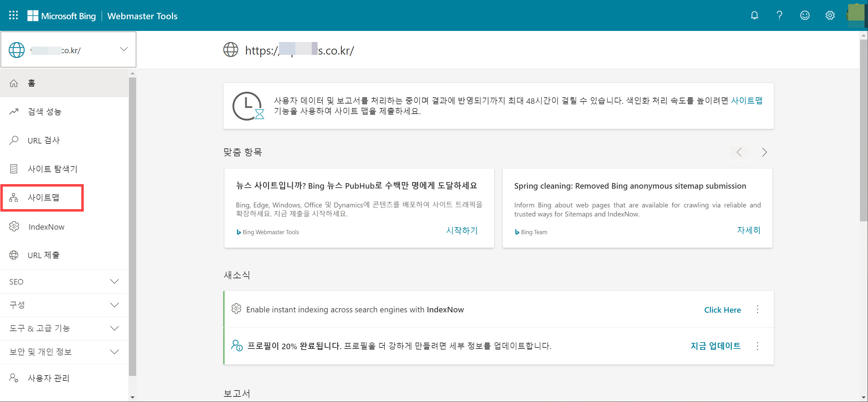Image resolution: width=868 pixels, height=402 pixels.
Task: Open the app launcher grid icon
Action: (13, 15)
